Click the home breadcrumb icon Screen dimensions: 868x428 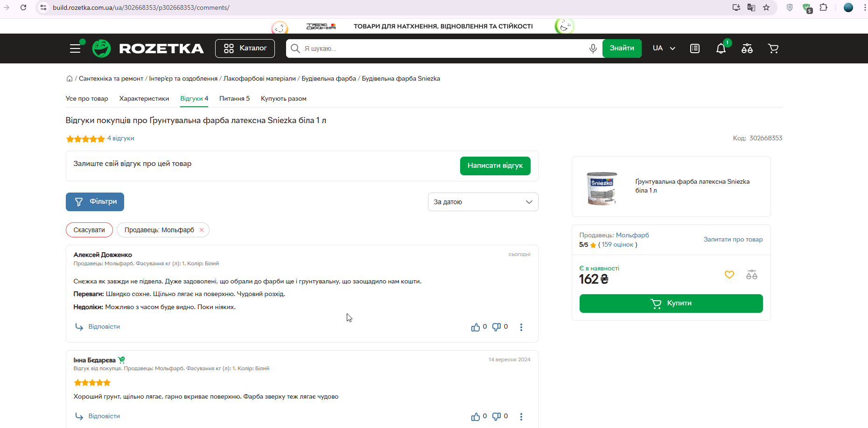pyautogui.click(x=70, y=78)
